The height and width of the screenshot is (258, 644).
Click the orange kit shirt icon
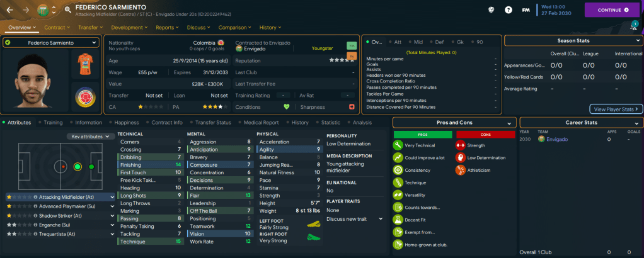point(84,63)
